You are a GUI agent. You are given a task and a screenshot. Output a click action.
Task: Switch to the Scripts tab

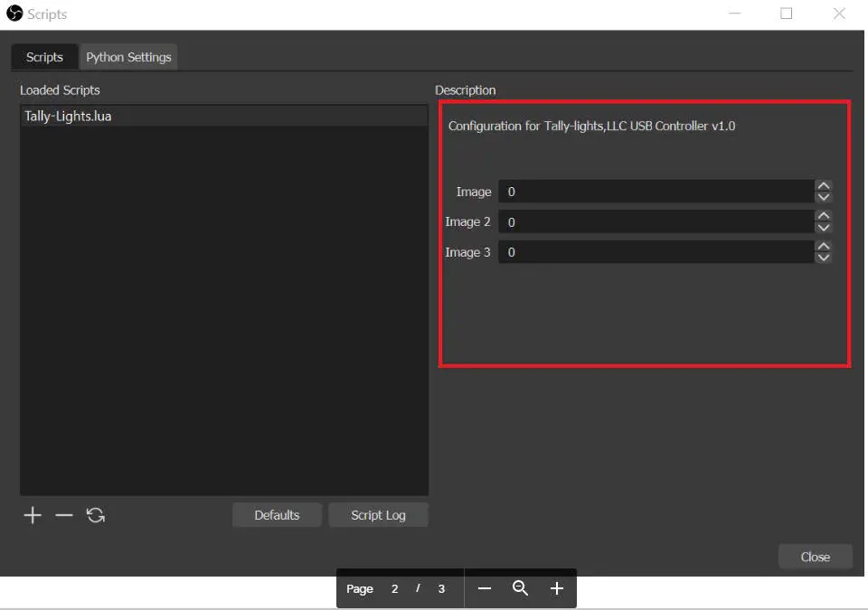[x=44, y=57]
